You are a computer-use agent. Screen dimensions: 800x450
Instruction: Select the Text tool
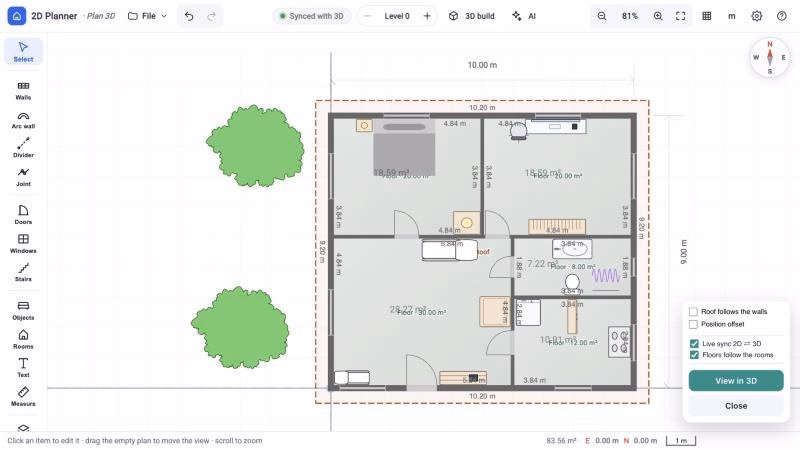tap(23, 367)
